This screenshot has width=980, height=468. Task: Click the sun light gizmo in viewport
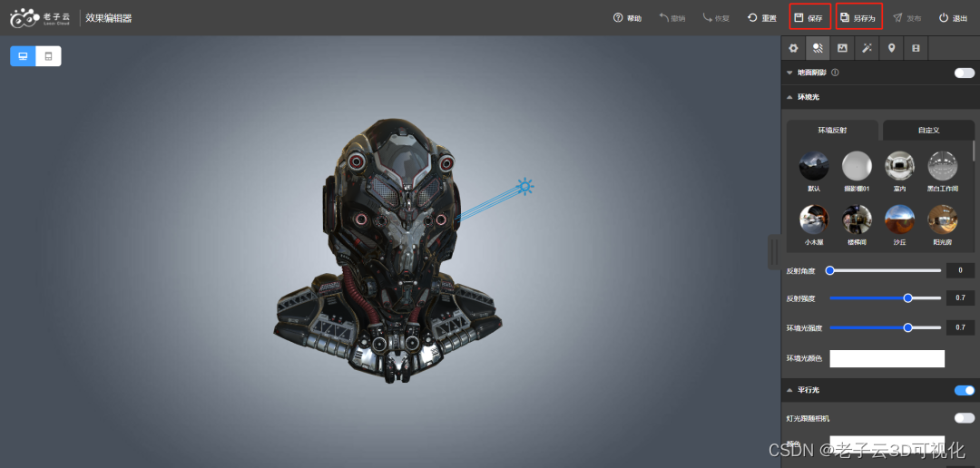point(525,186)
